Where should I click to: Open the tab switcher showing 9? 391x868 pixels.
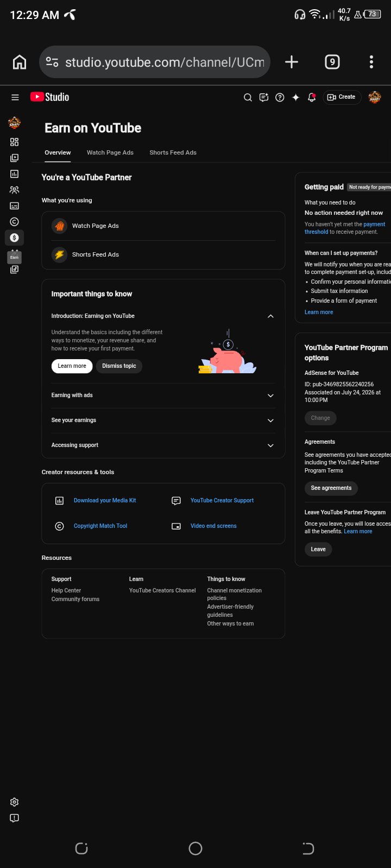point(332,62)
